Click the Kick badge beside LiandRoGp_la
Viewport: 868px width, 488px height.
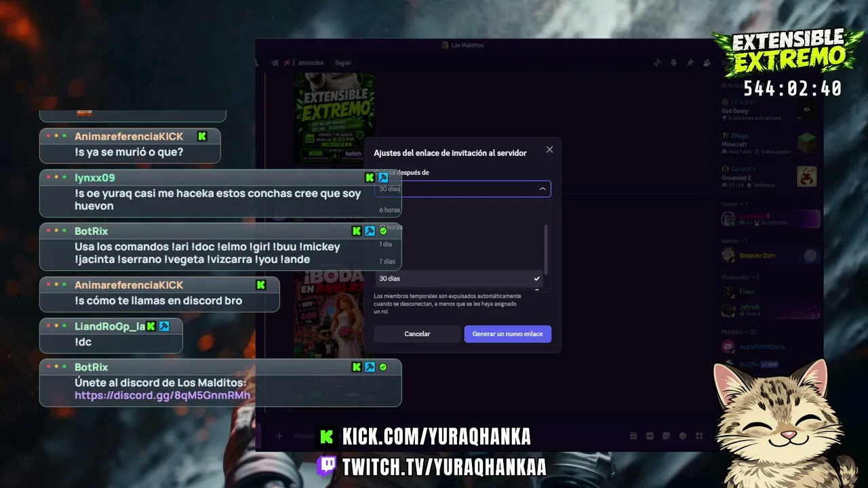pyautogui.click(x=151, y=327)
